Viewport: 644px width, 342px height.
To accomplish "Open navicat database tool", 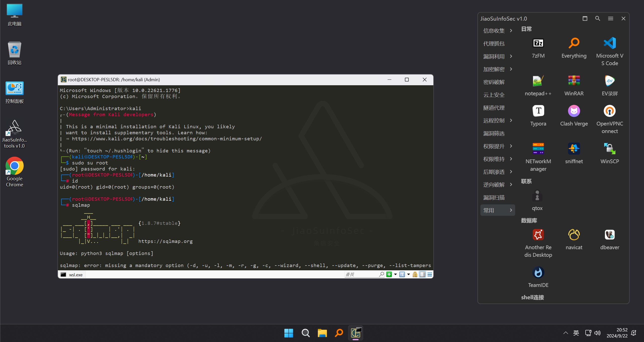I will [574, 240].
